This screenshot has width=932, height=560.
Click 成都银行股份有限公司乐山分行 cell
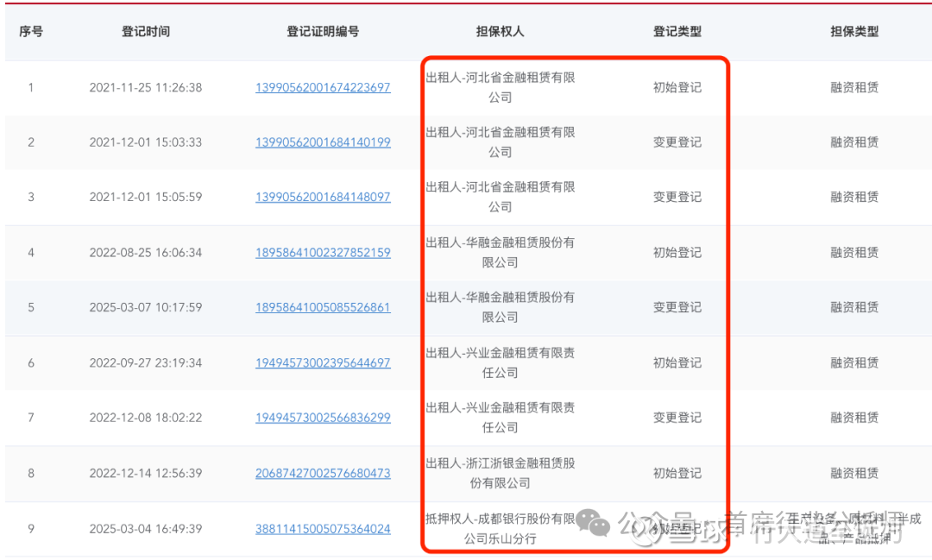point(500,528)
